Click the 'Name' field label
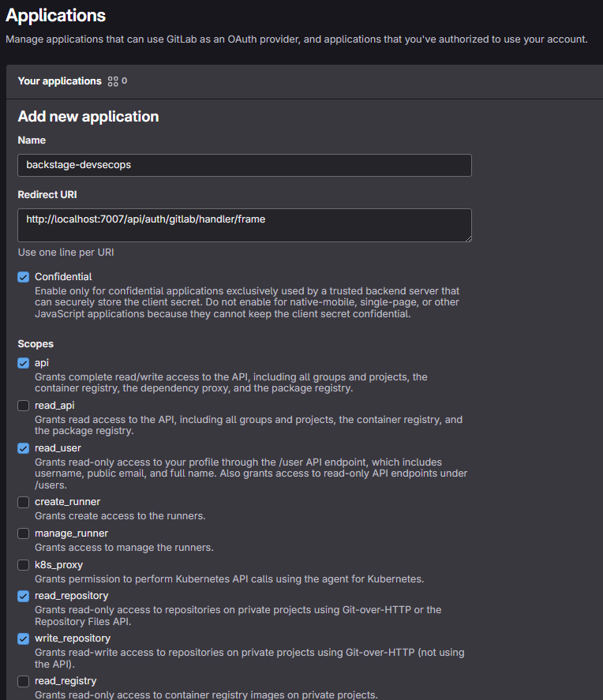This screenshot has height=700, width=603. click(x=32, y=140)
